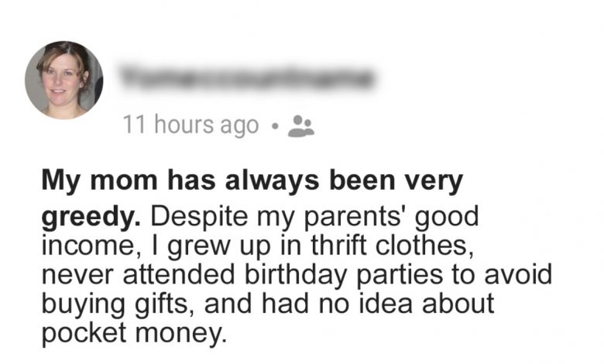Click the word "always" in the headline

coord(266,182)
